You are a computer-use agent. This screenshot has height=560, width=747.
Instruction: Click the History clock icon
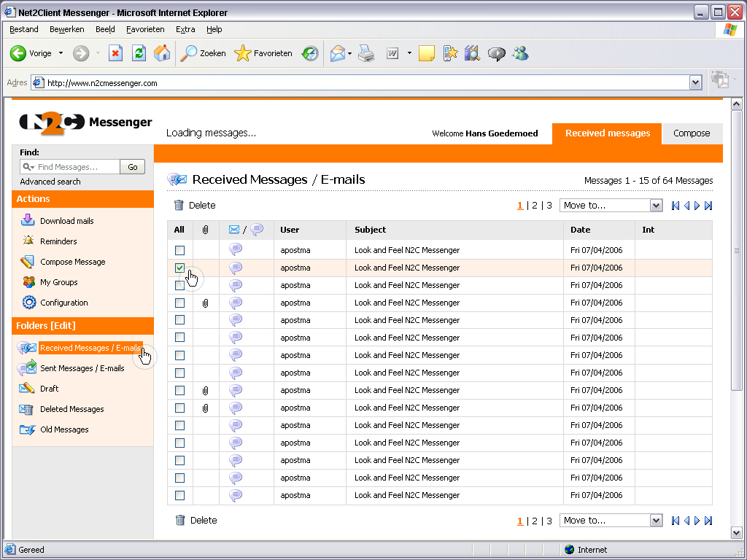pyautogui.click(x=310, y=53)
